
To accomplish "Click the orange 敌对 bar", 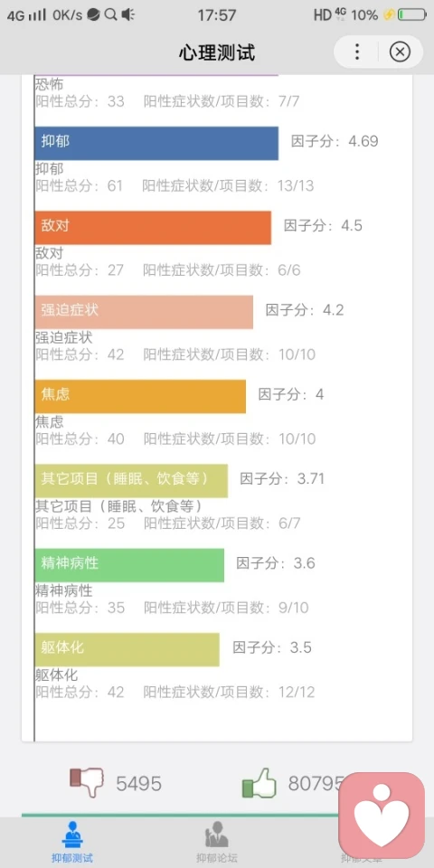I will coord(153,228).
